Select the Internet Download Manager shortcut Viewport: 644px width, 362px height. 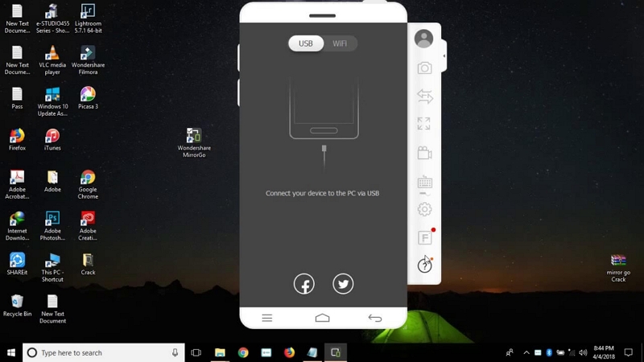point(17,226)
